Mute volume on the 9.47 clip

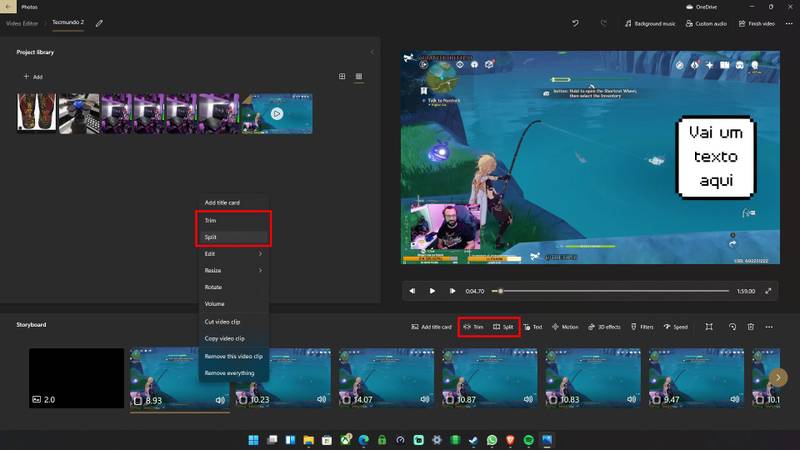click(x=734, y=399)
